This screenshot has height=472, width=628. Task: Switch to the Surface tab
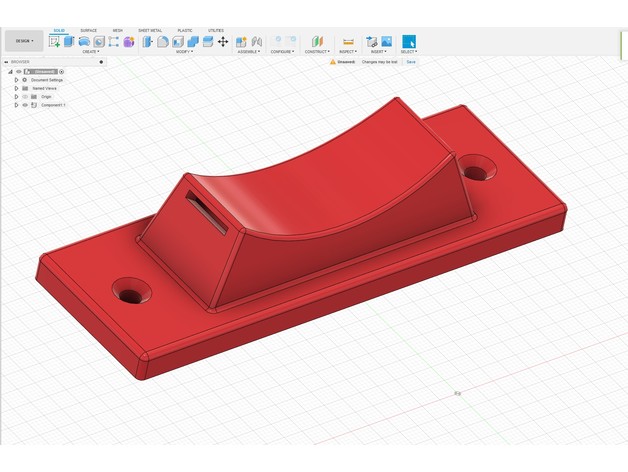pyautogui.click(x=88, y=30)
